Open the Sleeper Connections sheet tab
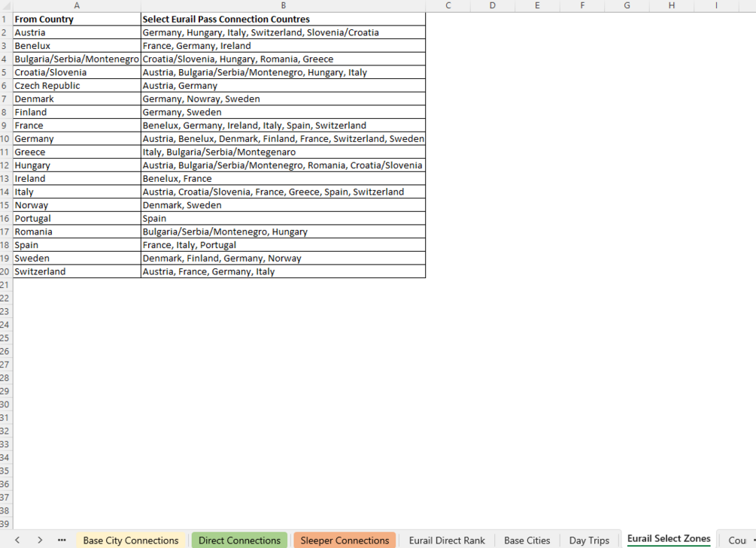The width and height of the screenshot is (756, 548). pos(345,540)
